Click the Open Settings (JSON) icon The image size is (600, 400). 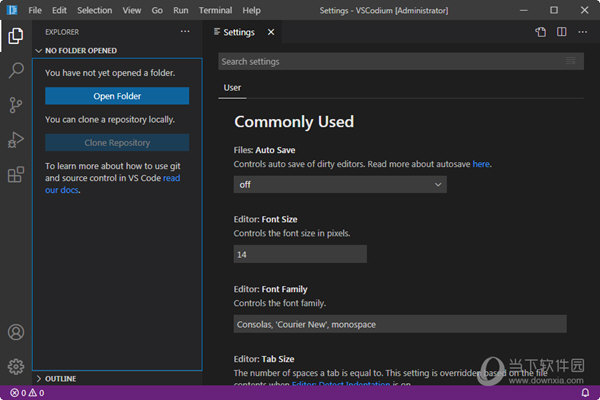(x=540, y=32)
